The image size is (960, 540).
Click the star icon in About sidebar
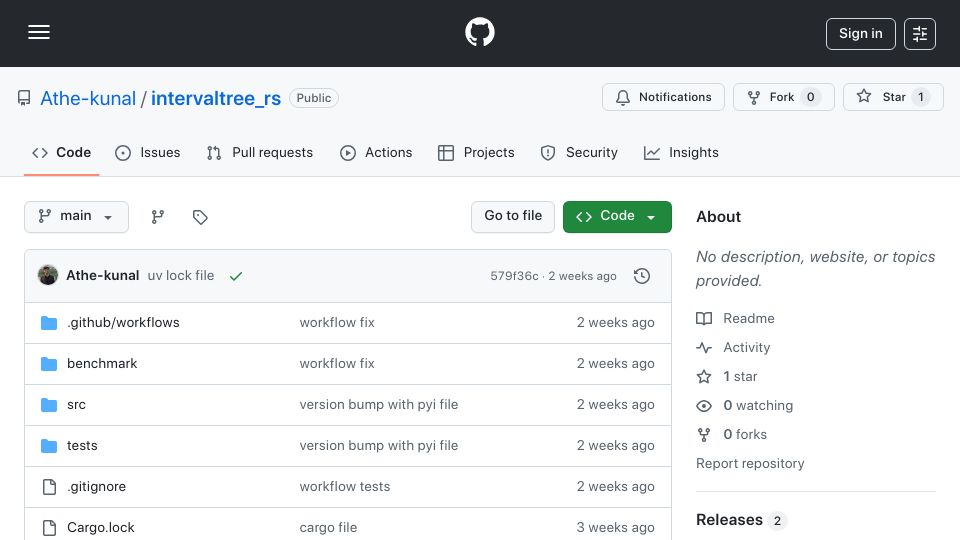pos(704,377)
